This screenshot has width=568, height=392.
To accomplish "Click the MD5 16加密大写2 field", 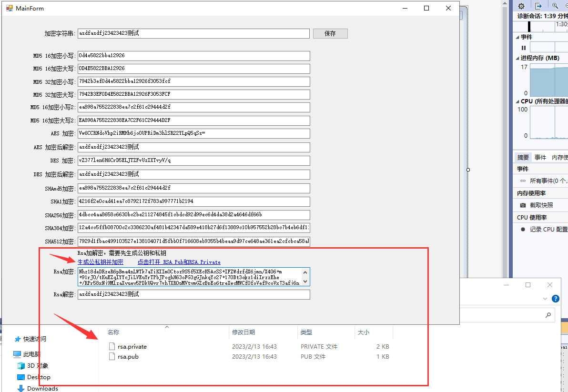I will click(194, 121).
